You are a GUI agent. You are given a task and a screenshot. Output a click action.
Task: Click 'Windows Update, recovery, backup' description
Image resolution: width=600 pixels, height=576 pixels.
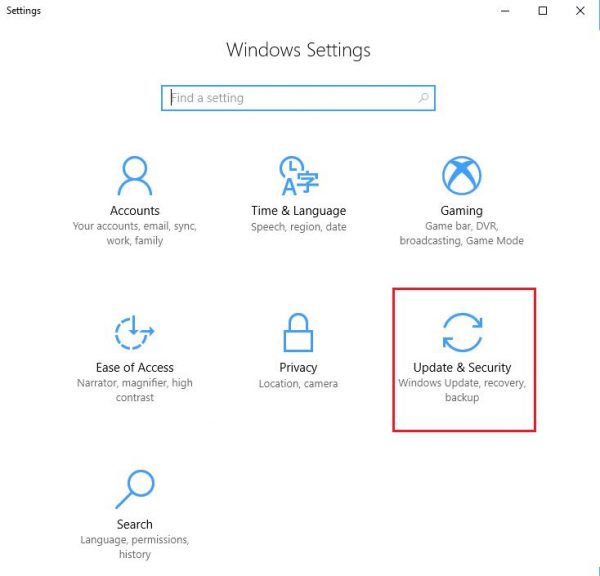click(462, 390)
